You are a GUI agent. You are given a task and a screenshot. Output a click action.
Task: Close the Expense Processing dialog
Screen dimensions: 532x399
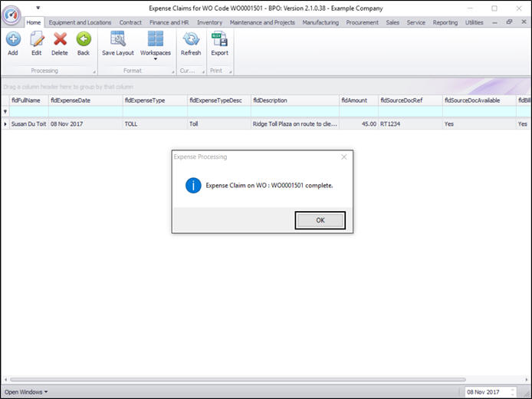[x=343, y=157]
